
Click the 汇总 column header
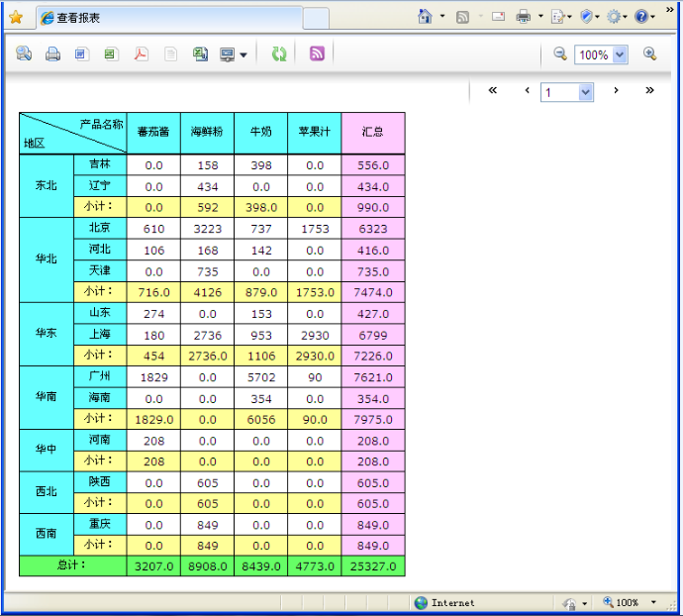373,133
